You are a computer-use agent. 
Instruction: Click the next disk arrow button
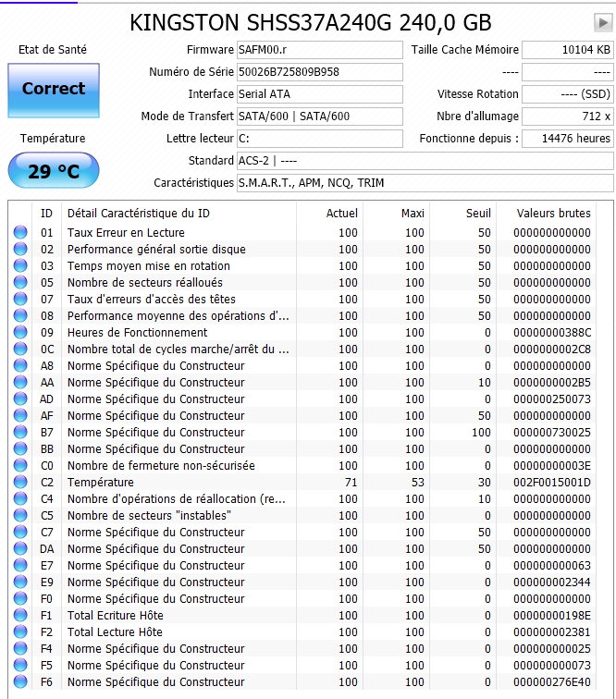tap(602, 22)
